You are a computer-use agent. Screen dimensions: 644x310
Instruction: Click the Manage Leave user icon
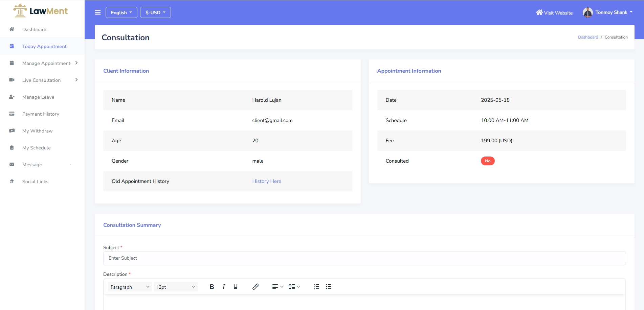pos(12,97)
